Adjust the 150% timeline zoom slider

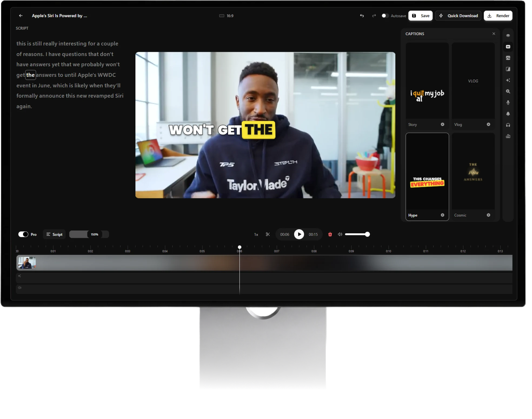[x=89, y=234]
